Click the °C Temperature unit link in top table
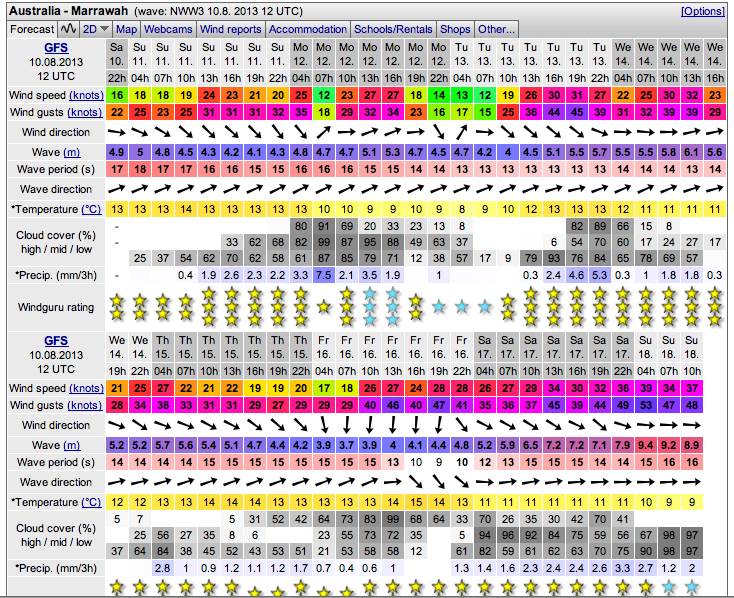Image resolution: width=734 pixels, height=598 pixels. click(90, 209)
